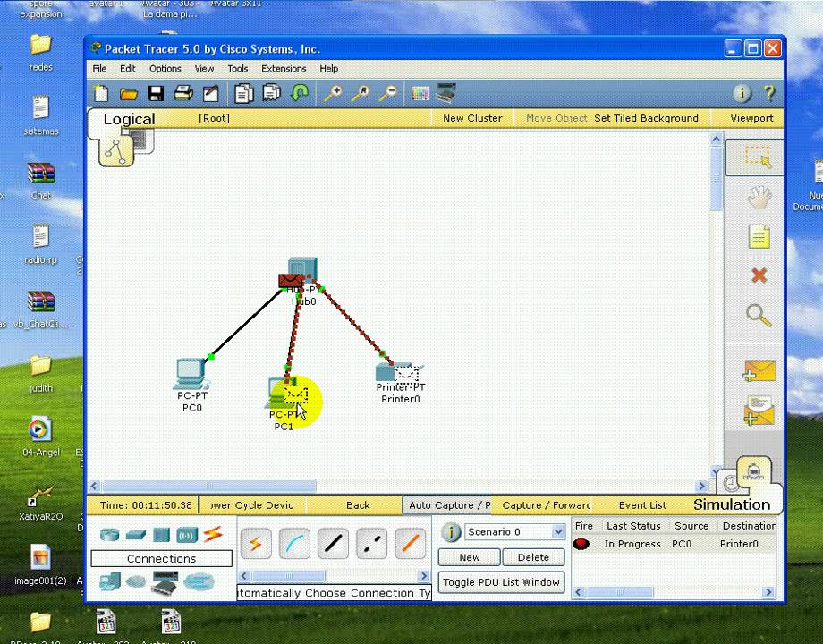Toggle Auto Capture / Play

click(447, 505)
